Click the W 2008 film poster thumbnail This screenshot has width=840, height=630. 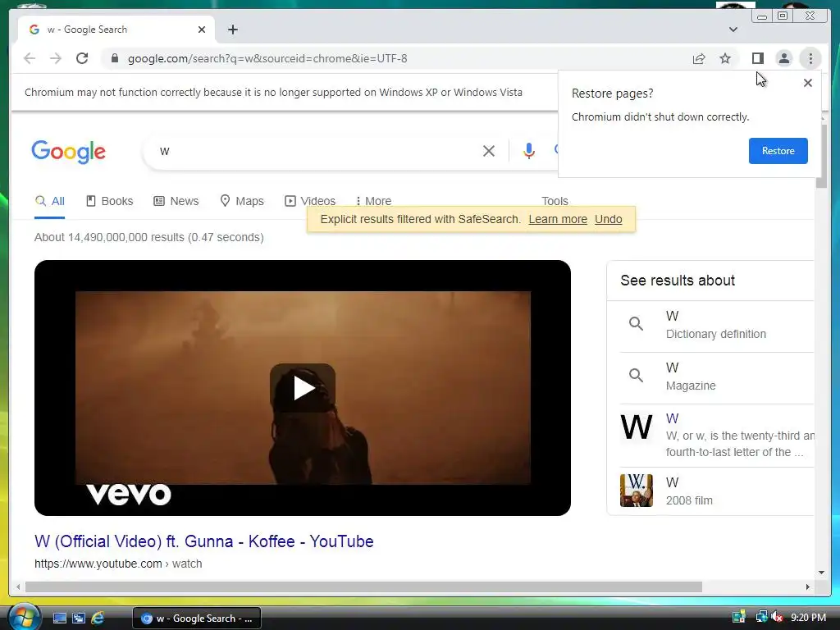click(x=637, y=491)
